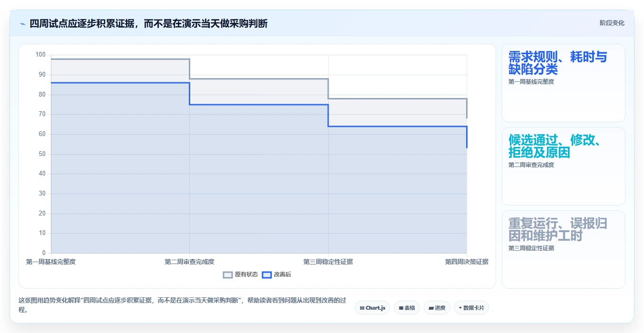644x333 pixels.
Task: Click the lightning icon beside the title
Action: pyautogui.click(x=23, y=23)
